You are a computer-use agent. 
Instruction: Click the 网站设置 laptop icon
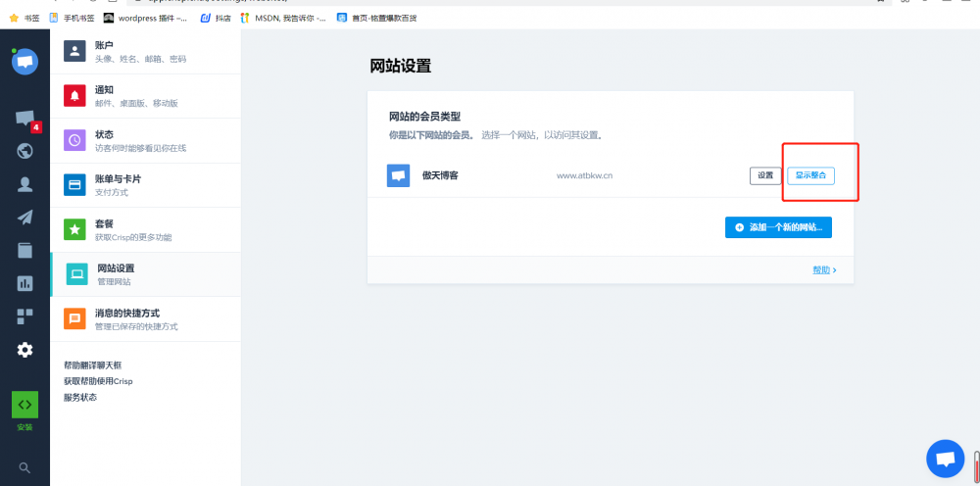pos(76,274)
